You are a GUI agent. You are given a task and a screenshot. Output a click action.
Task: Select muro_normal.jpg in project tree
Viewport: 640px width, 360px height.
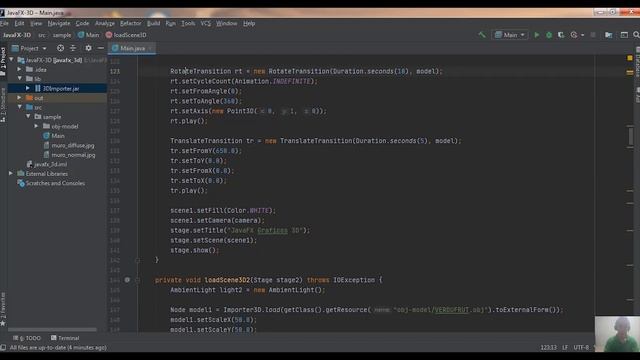(x=69, y=155)
